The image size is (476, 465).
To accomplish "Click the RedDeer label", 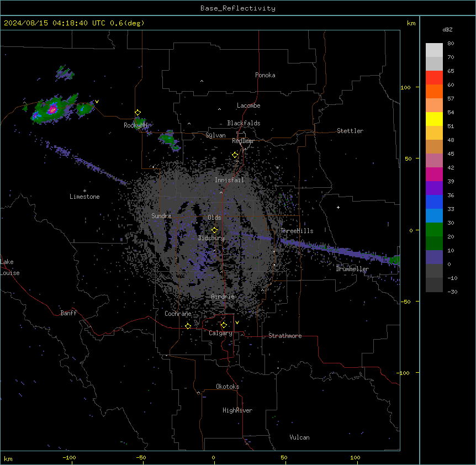I will [243, 141].
